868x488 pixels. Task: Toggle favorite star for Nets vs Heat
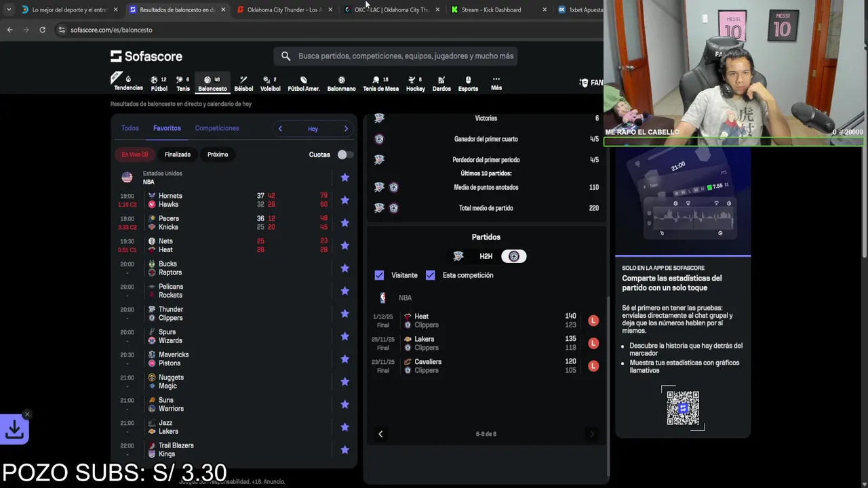344,245
